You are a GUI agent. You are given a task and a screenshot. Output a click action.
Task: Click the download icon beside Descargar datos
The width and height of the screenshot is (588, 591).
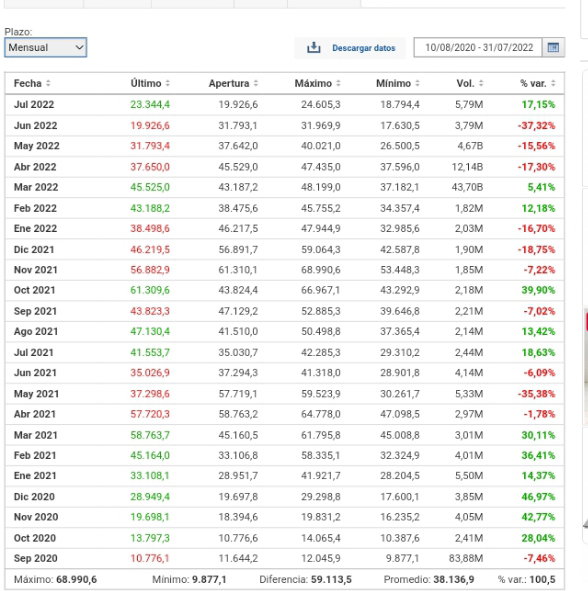[314, 48]
